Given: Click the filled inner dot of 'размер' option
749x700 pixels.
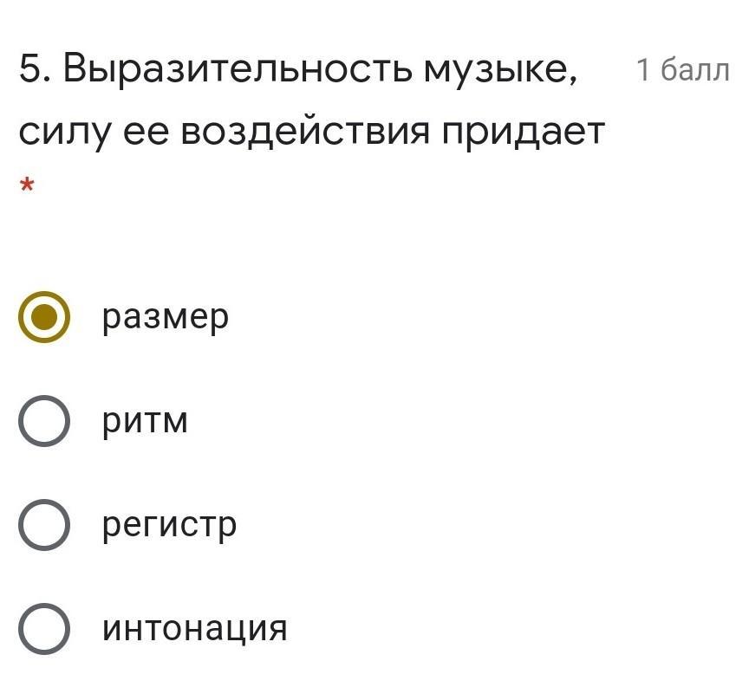Looking at the screenshot, I should [x=44, y=317].
